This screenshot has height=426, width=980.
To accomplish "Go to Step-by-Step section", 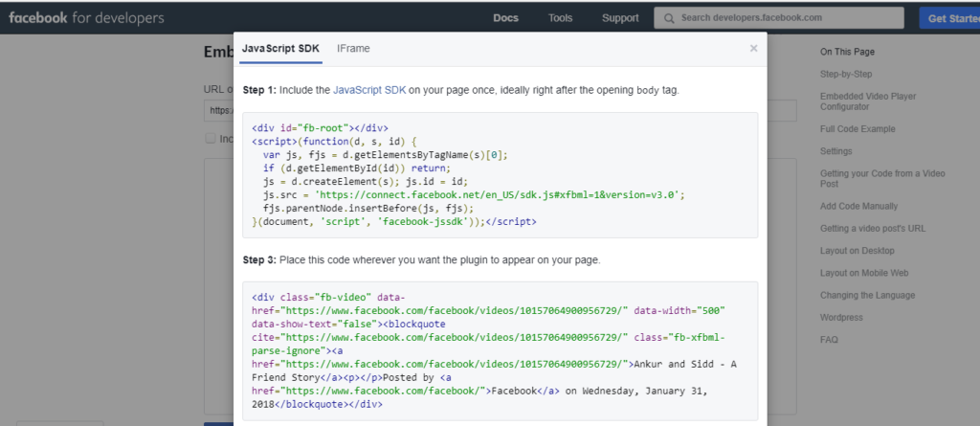I will tap(846, 75).
